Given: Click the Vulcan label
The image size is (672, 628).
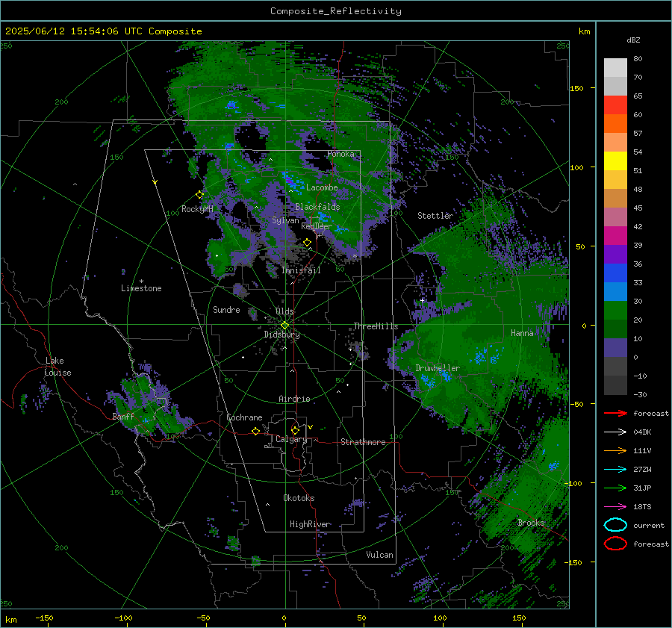Looking at the screenshot, I should 379,555.
